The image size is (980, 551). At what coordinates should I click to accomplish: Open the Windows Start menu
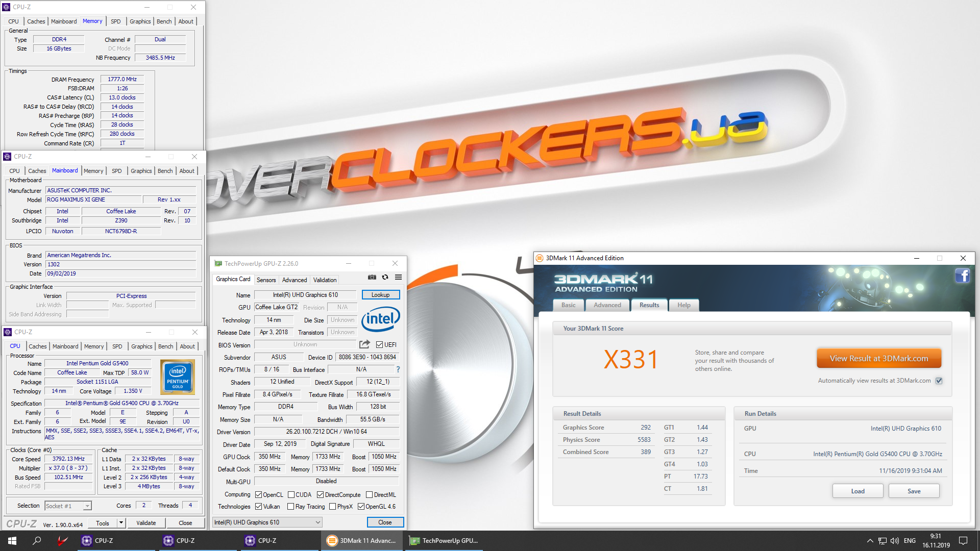[x=12, y=541]
